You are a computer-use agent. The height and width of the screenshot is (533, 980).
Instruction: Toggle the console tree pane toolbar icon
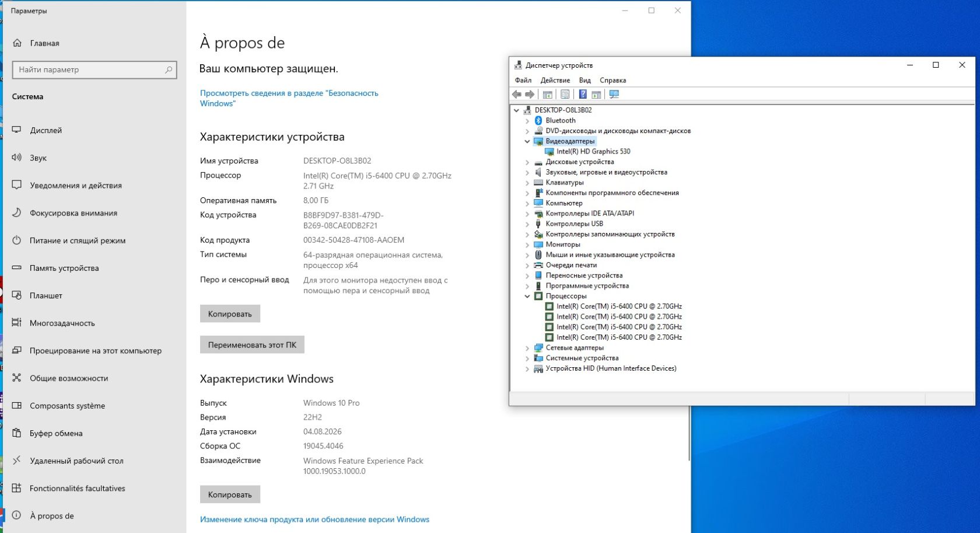[547, 95]
